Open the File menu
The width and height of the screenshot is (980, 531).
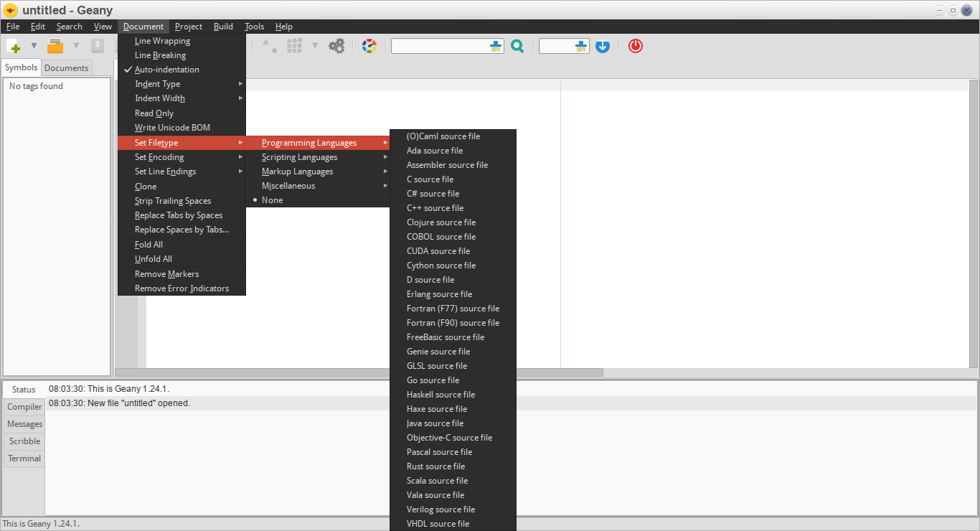tap(13, 27)
